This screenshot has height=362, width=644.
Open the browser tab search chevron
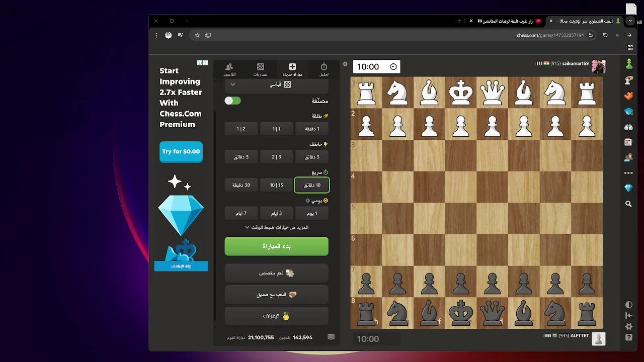(x=630, y=21)
